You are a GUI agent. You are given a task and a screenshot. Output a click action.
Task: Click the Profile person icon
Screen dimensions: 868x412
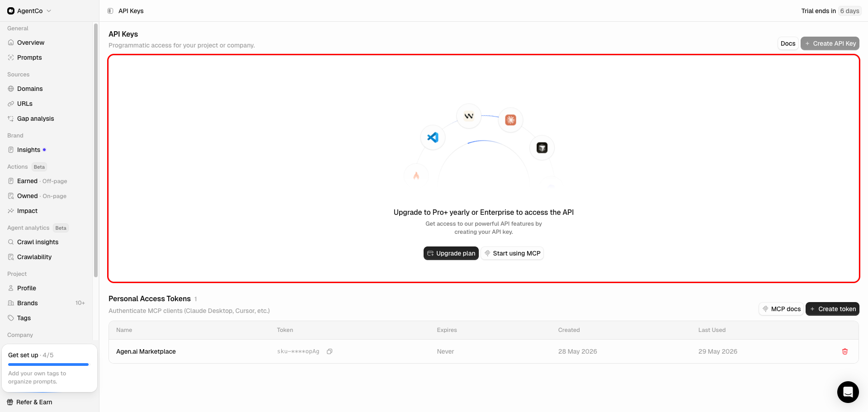(11, 288)
